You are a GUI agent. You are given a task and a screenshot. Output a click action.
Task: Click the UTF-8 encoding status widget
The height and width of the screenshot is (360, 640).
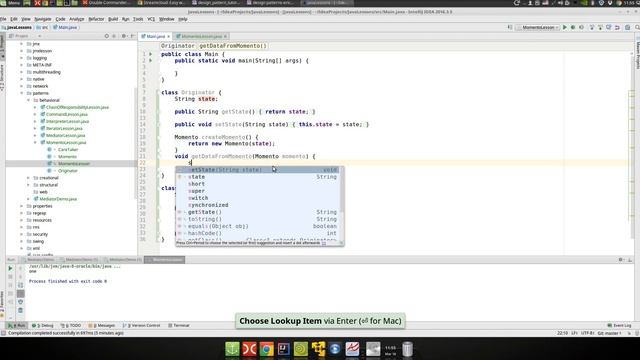point(587,333)
